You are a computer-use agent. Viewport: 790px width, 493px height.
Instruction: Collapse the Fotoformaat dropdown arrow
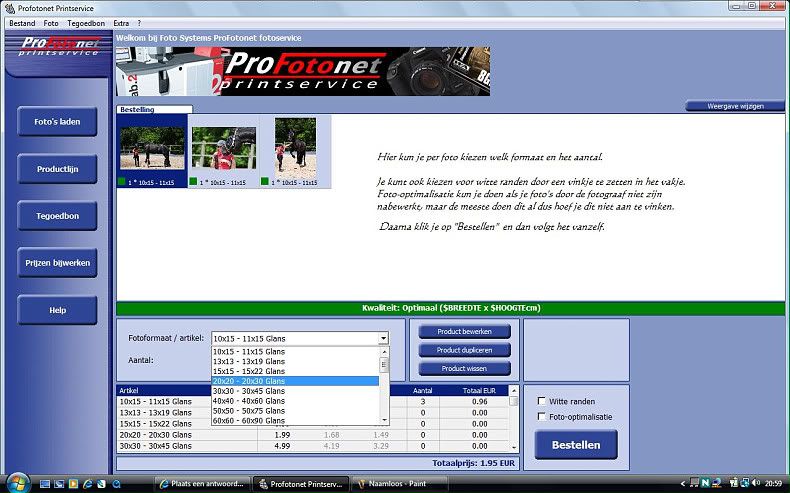(x=383, y=339)
